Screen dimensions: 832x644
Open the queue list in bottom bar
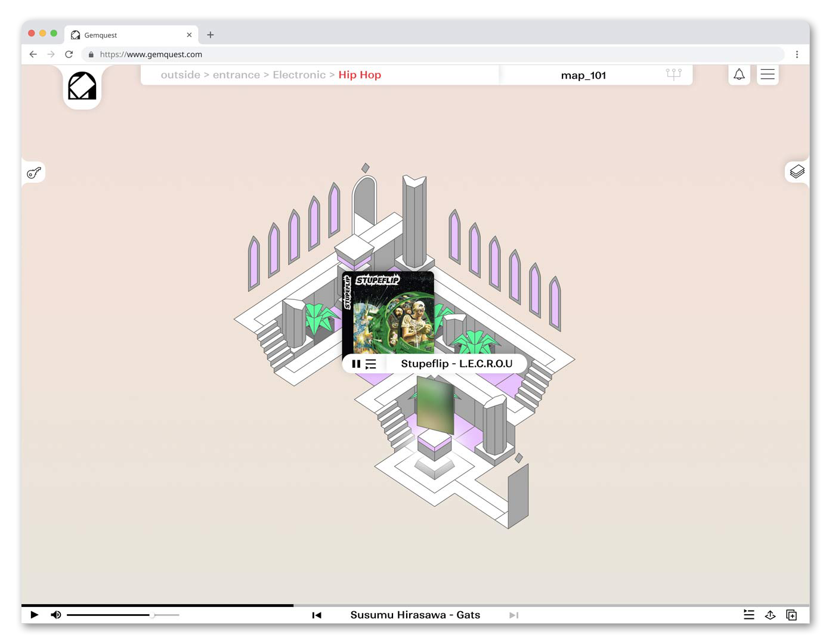749,615
